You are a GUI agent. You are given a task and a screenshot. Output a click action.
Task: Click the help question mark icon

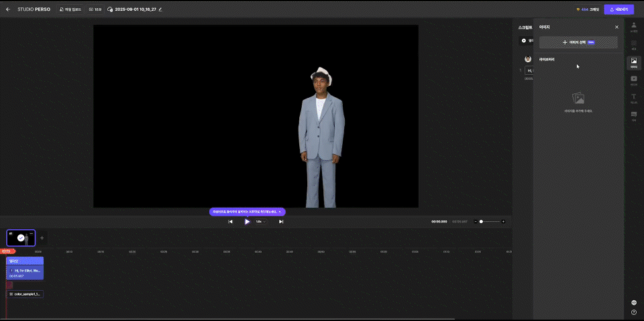(634, 312)
